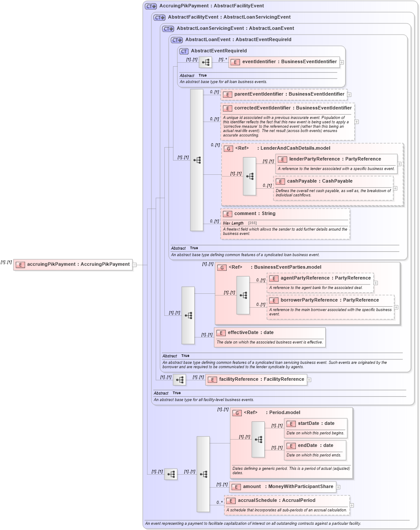The height and width of the screenshot is (530, 420).
Task: Click the E icon of eventIdentifier element
Action: [236, 62]
